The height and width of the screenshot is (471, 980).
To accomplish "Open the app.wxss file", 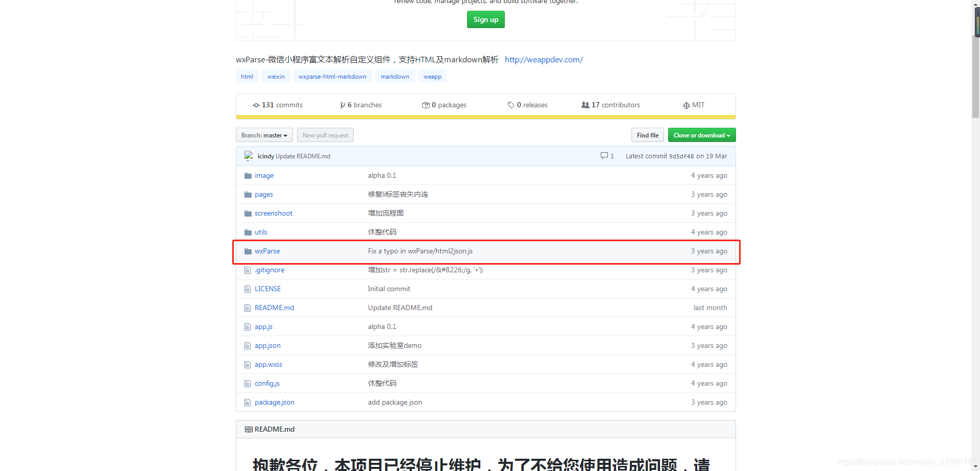I will pyautogui.click(x=268, y=365).
